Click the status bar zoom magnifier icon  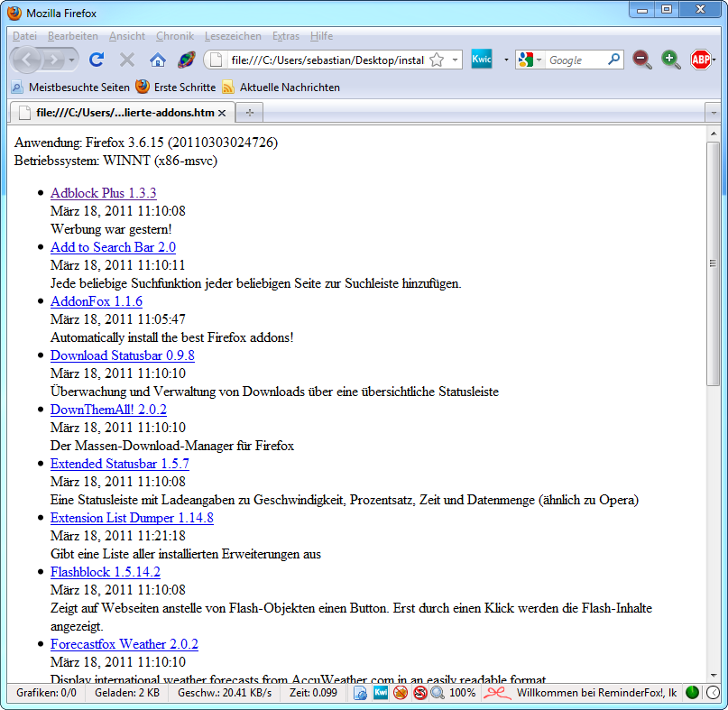[438, 693]
